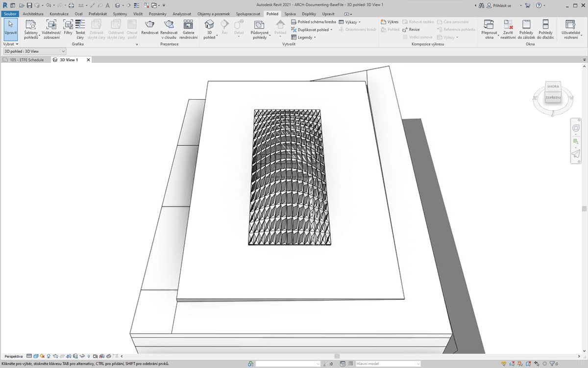Click the Perspektiva view control label
Image resolution: width=588 pixels, height=368 pixels.
14,356
